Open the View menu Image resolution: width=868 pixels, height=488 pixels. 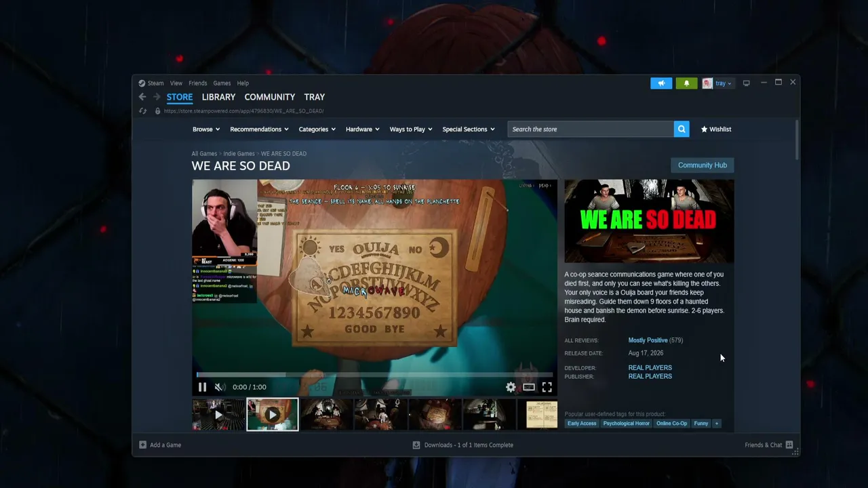(176, 83)
